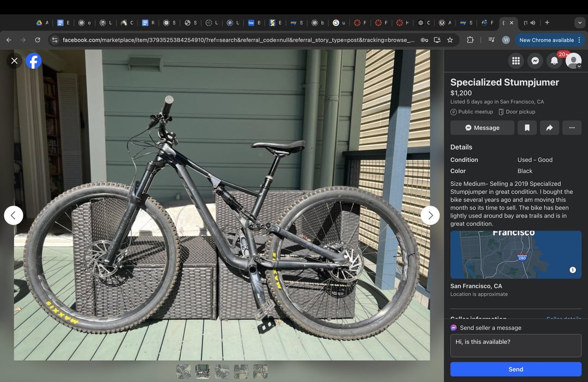Reload the current page
Image resolution: width=588 pixels, height=382 pixels.
[x=38, y=40]
